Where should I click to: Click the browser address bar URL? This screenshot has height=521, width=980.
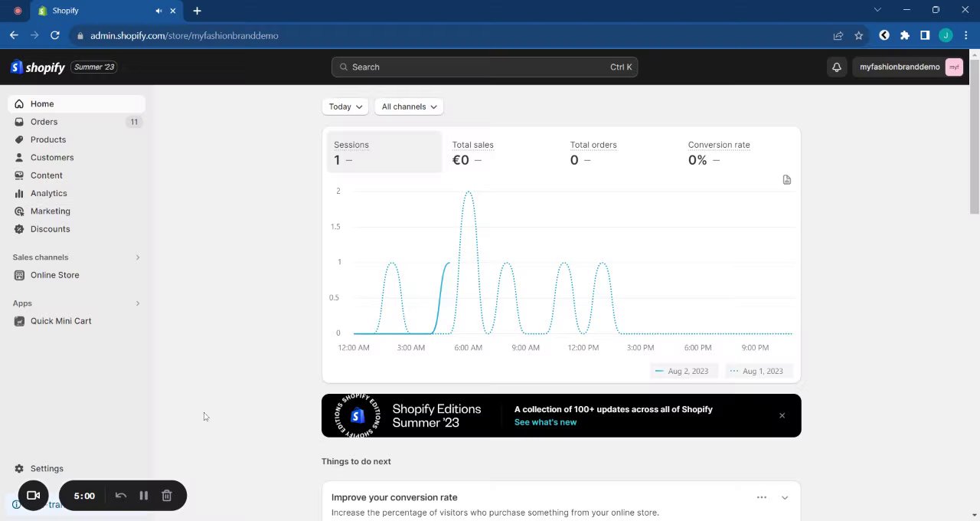pos(185,36)
